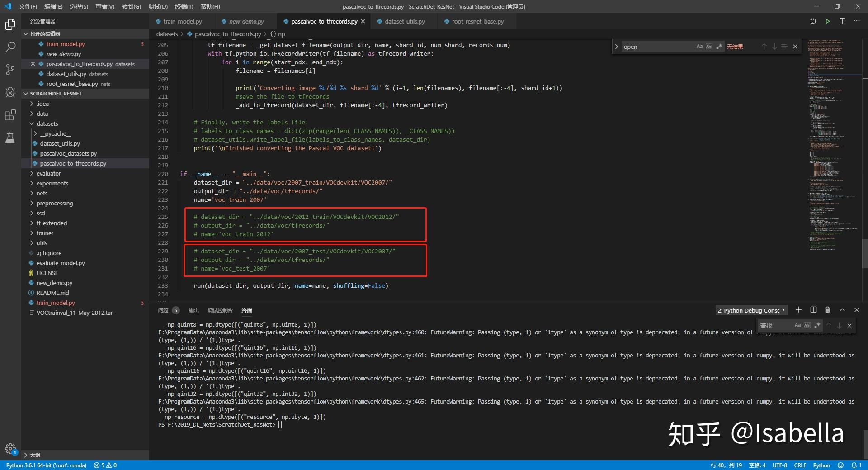Open the Extensions view

(10, 115)
